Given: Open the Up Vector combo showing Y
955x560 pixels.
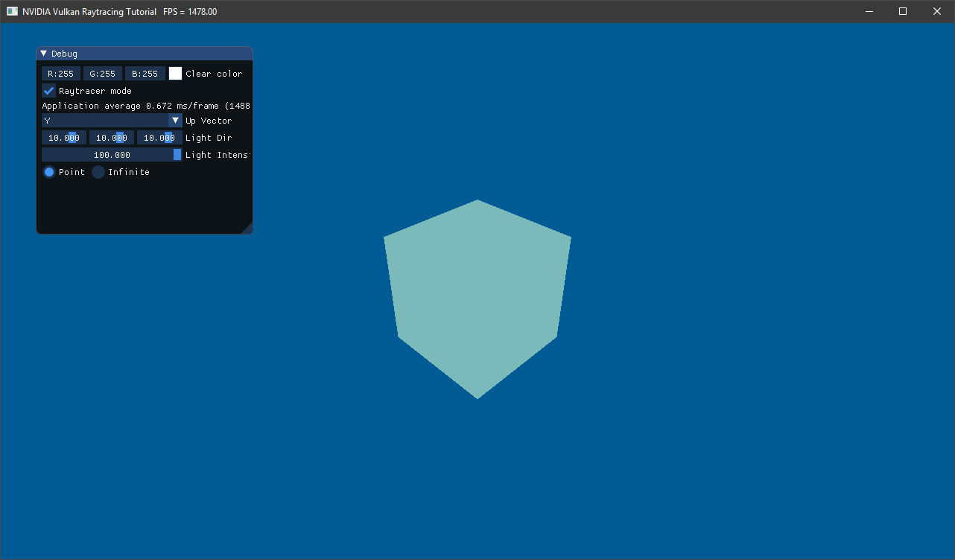Looking at the screenshot, I should [x=104, y=121].
